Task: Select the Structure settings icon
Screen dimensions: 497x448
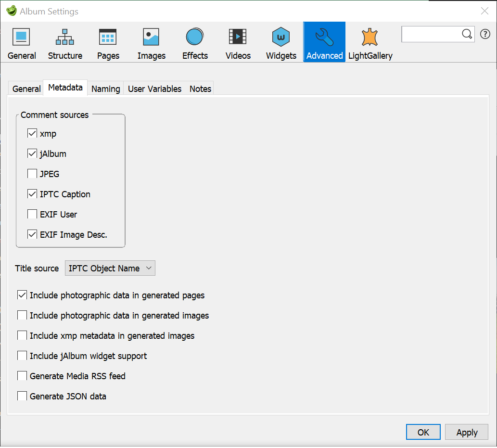Action: tap(65, 42)
